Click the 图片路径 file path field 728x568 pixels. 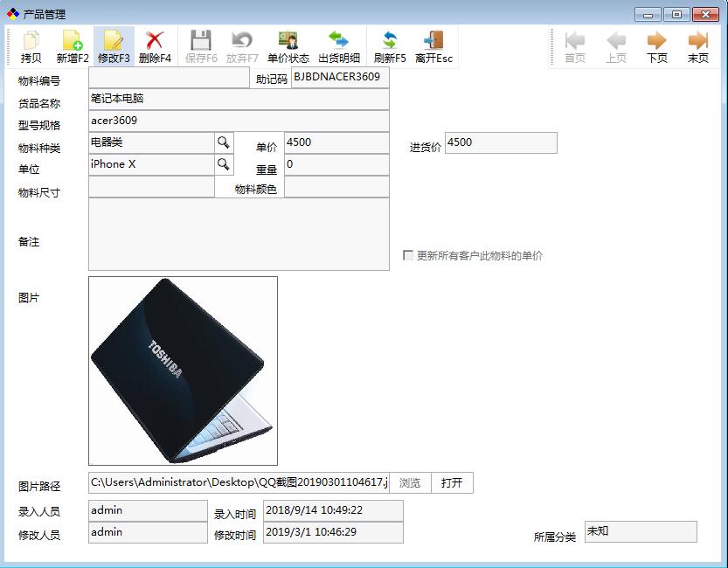pos(239,482)
